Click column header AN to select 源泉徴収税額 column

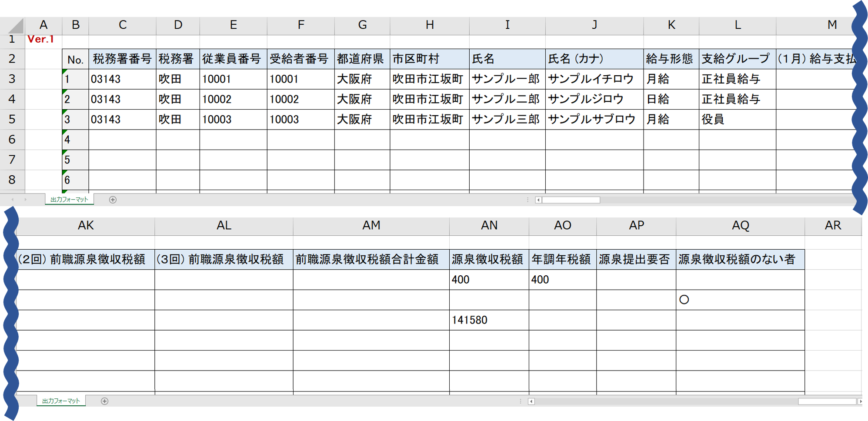489,226
